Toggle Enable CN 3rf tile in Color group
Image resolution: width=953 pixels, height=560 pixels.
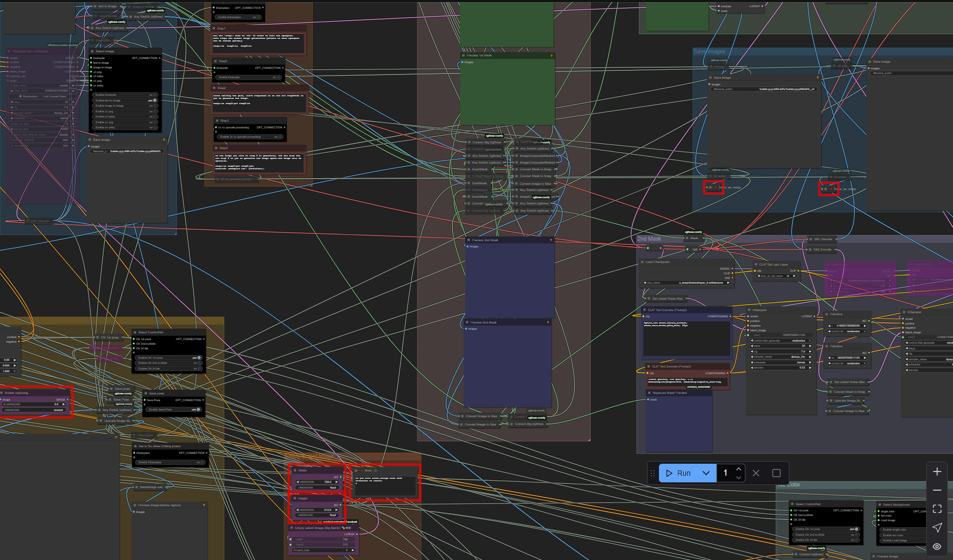pos(826,540)
